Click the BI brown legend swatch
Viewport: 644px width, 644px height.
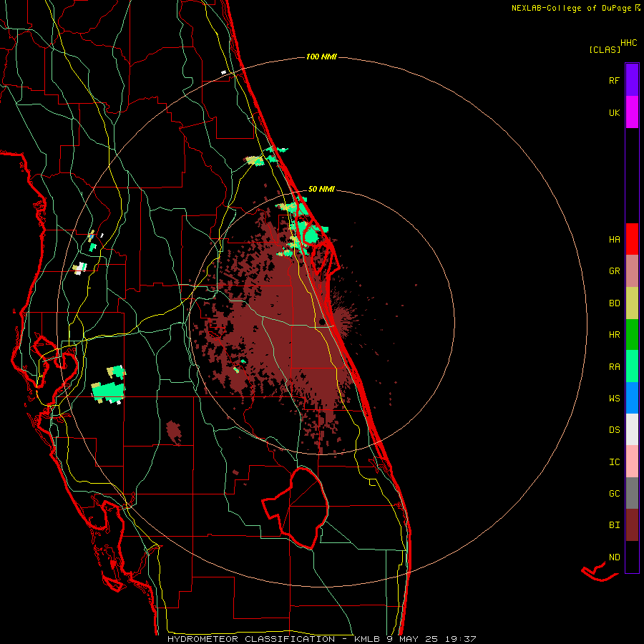tap(632, 525)
